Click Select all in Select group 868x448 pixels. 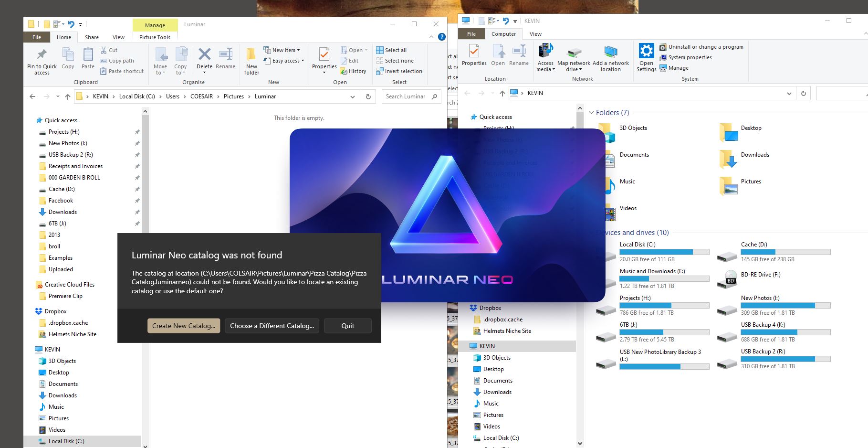(391, 50)
